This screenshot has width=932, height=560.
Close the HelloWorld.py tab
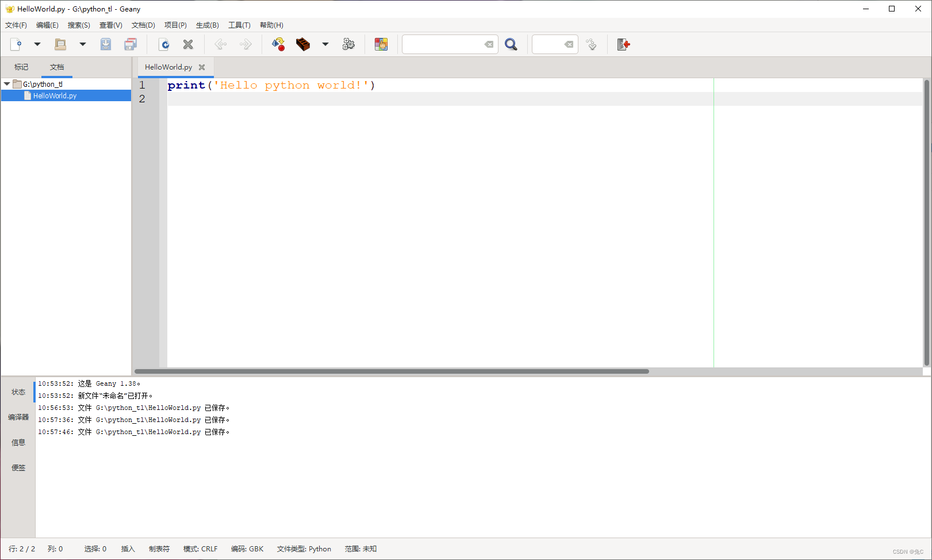tap(202, 67)
